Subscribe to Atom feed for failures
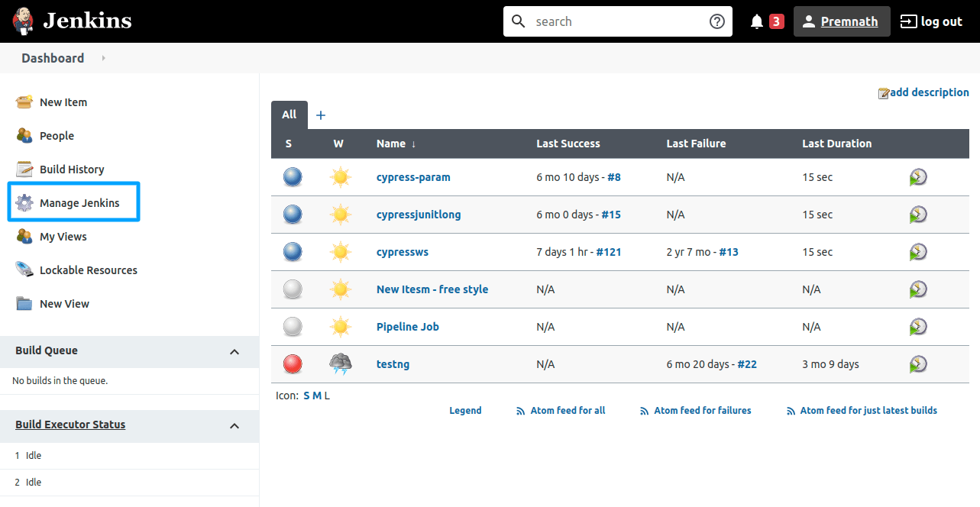The image size is (980, 507). click(701, 410)
